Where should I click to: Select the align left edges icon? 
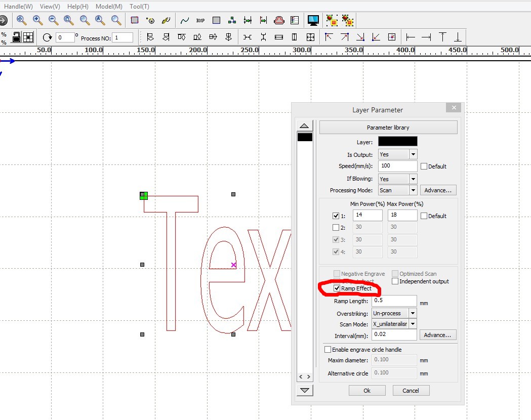coord(150,37)
